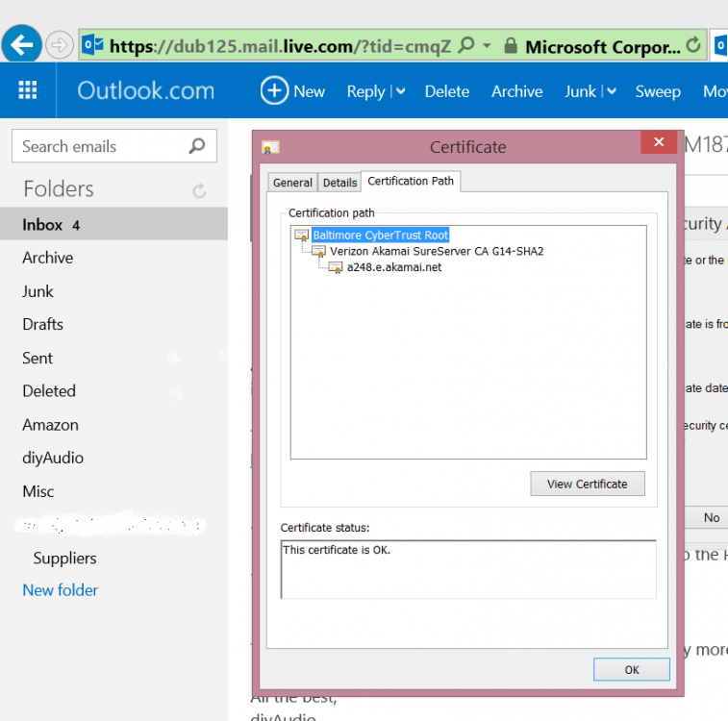Click the a248.e.akamai.net certificate icon
This screenshot has height=721, width=728.
[336, 267]
